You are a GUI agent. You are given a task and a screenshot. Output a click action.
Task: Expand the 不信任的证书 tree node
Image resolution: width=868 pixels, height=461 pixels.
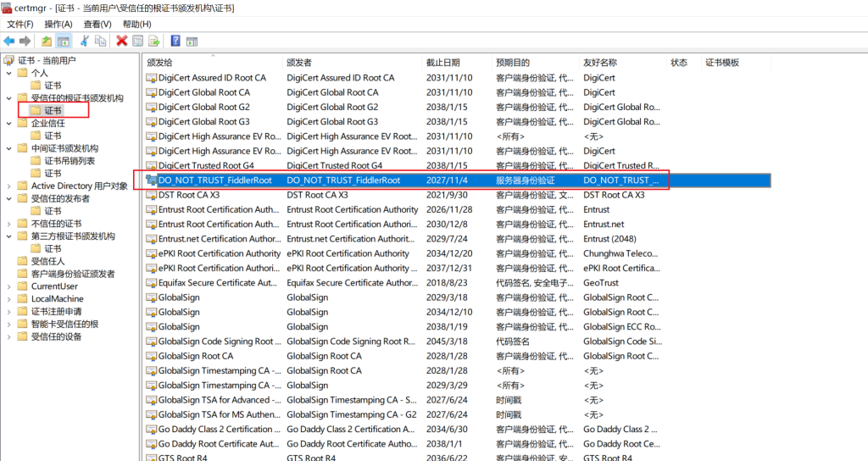click(8, 224)
